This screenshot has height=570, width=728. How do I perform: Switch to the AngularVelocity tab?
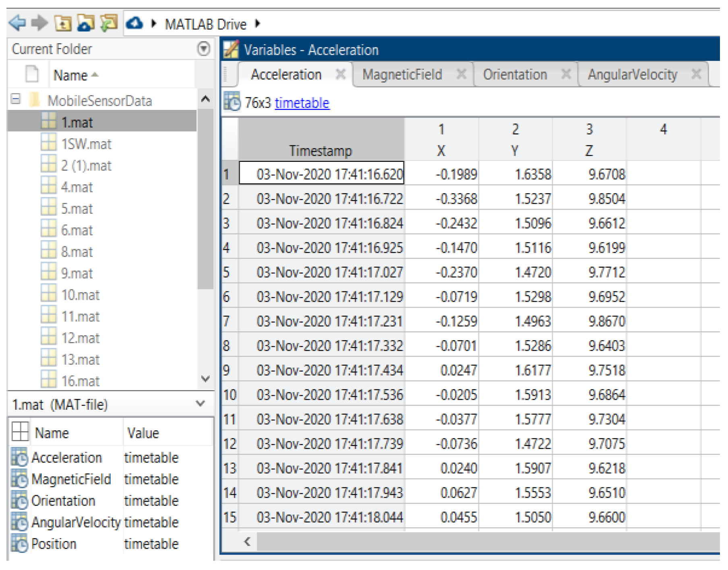tap(632, 74)
